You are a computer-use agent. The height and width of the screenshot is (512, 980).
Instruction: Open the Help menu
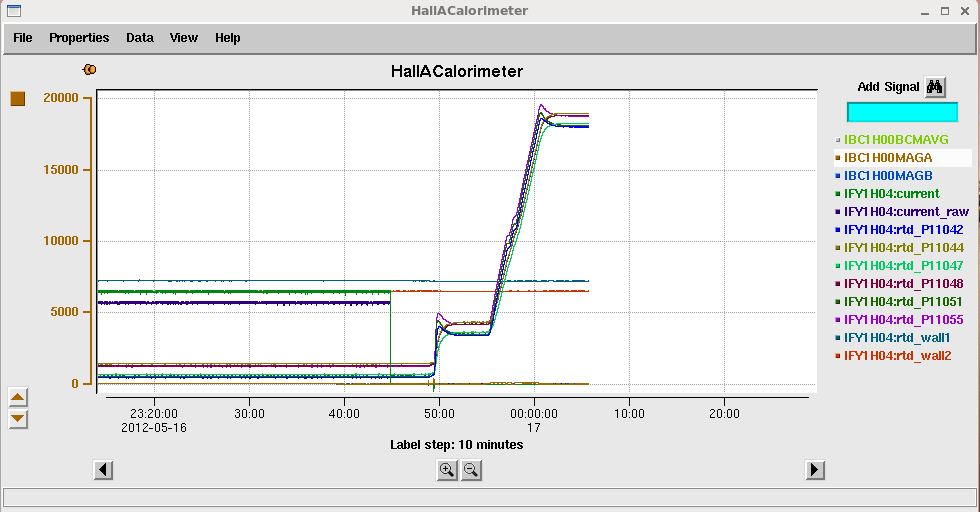tap(228, 38)
